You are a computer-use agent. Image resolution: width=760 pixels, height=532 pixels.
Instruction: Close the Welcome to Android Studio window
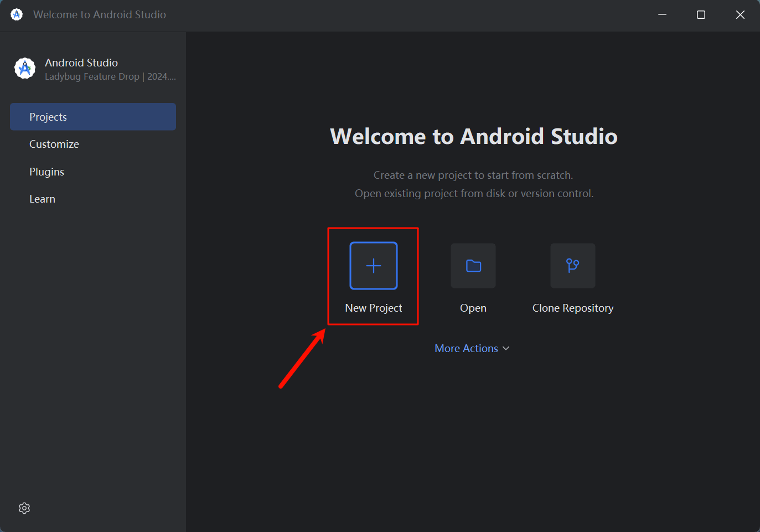click(x=740, y=15)
